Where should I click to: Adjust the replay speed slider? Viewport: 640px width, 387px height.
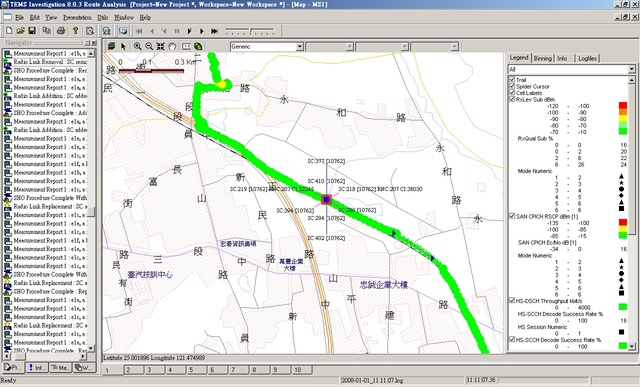point(250,31)
